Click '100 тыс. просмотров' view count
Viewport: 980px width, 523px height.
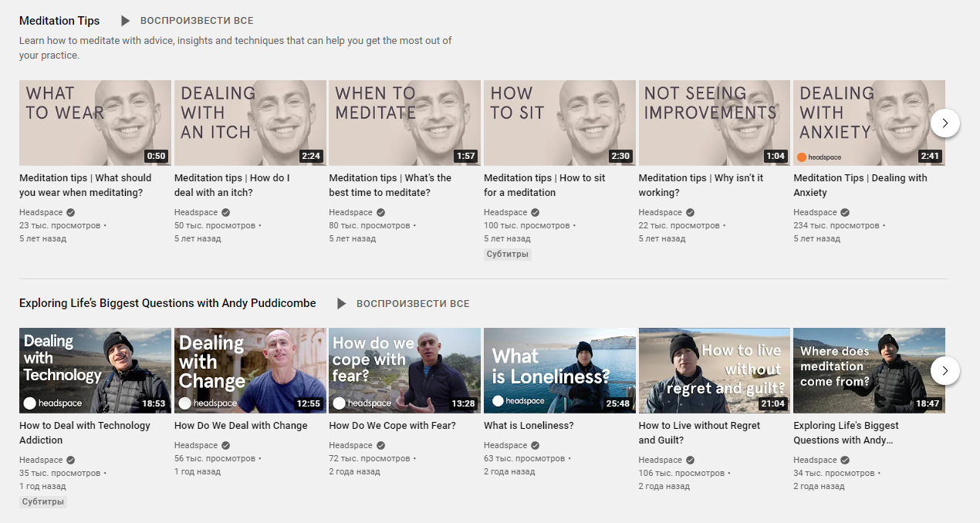(x=527, y=225)
